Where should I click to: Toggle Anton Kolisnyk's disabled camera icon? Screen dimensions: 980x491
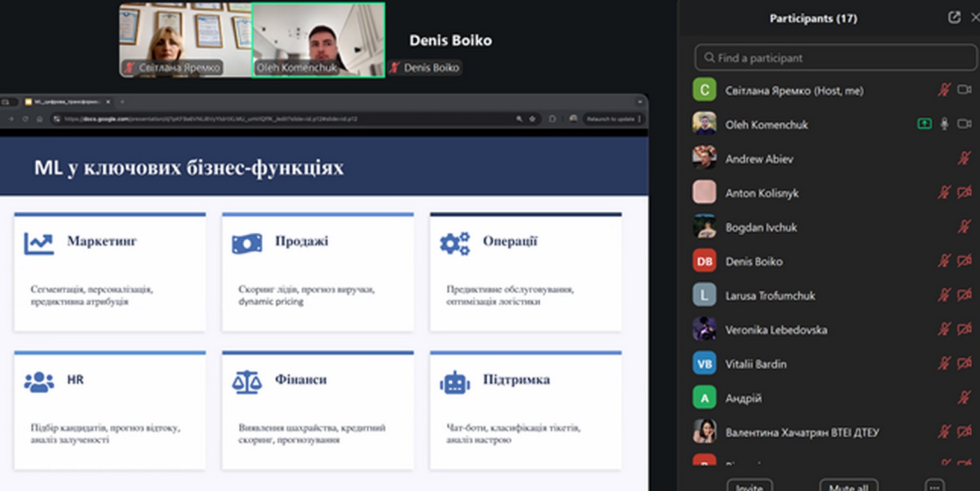(x=964, y=193)
